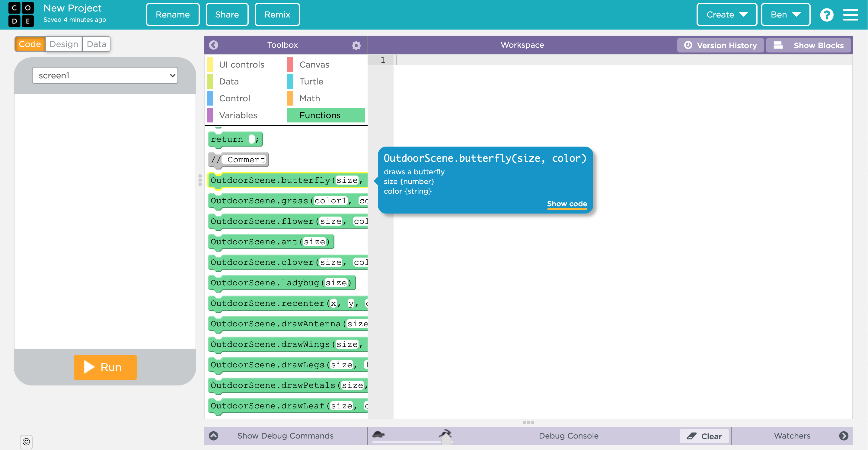Click the Comment block
The width and height of the screenshot is (868, 450).
238,160
